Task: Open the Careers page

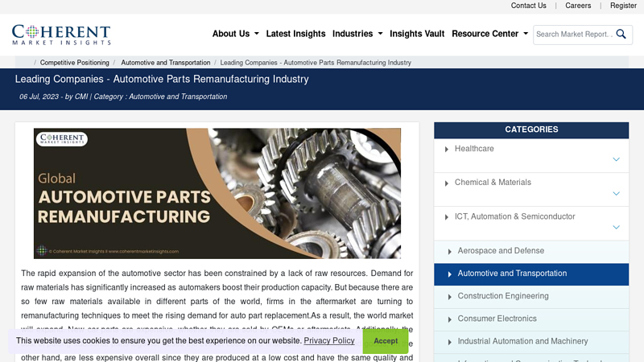Action: pyautogui.click(x=578, y=6)
